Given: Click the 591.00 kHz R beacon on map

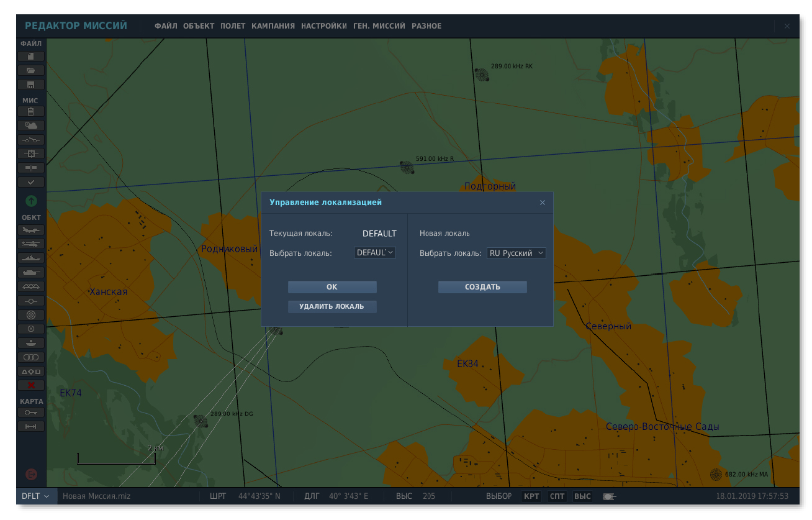Looking at the screenshot, I should click(407, 166).
